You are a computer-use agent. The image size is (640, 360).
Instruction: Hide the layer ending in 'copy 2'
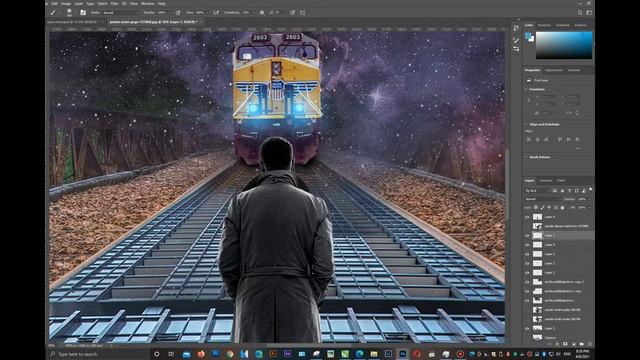(527, 282)
